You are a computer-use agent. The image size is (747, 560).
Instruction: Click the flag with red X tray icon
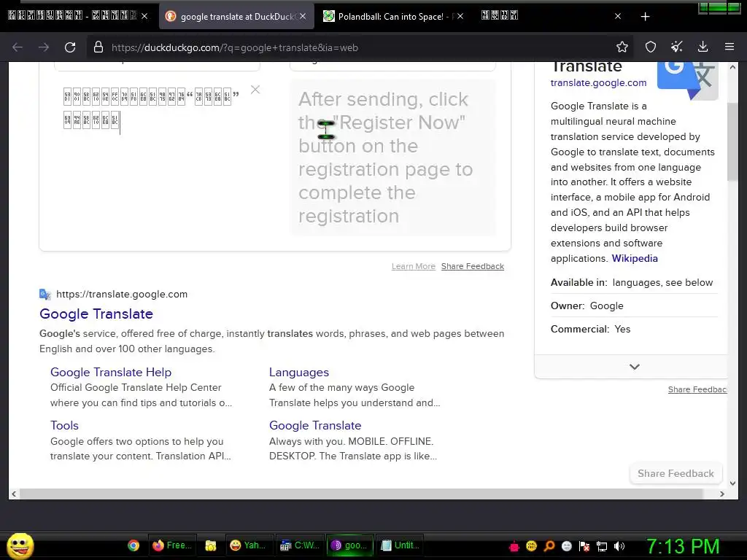point(584,546)
